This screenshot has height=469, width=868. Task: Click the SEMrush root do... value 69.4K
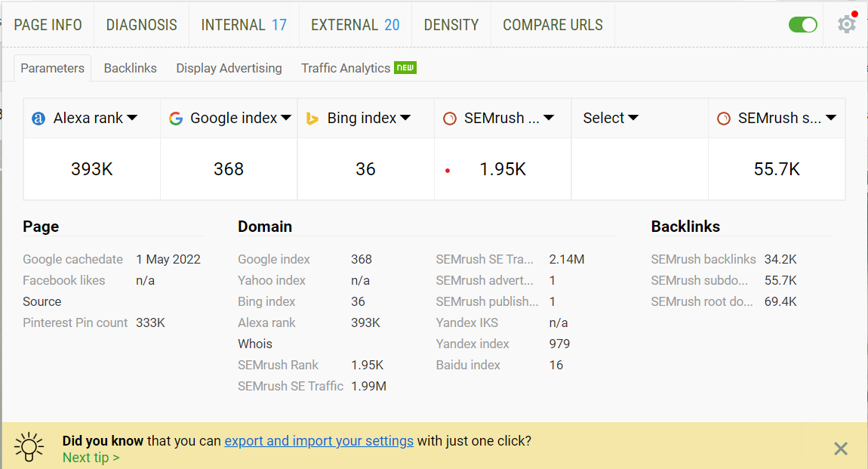[780, 302]
